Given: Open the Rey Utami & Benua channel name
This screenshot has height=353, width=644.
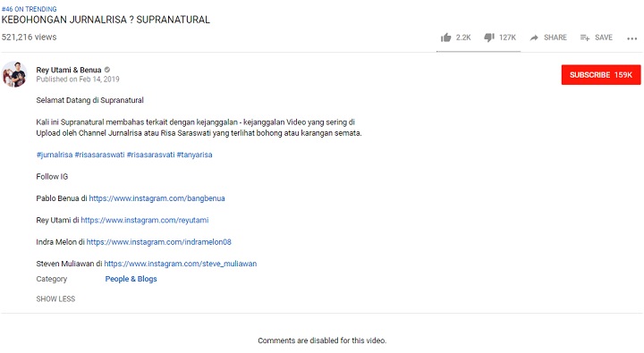Looking at the screenshot, I should click(x=69, y=70).
